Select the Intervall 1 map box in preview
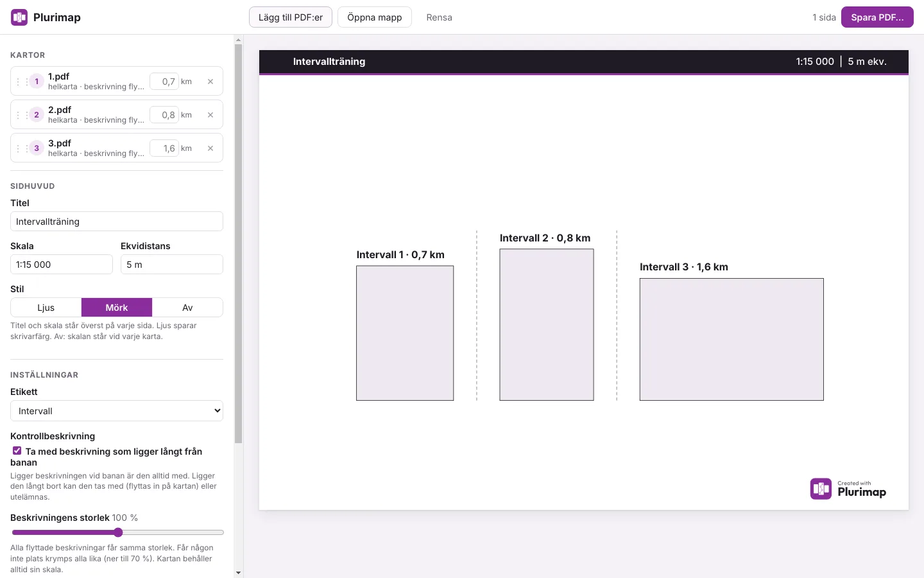 click(405, 333)
